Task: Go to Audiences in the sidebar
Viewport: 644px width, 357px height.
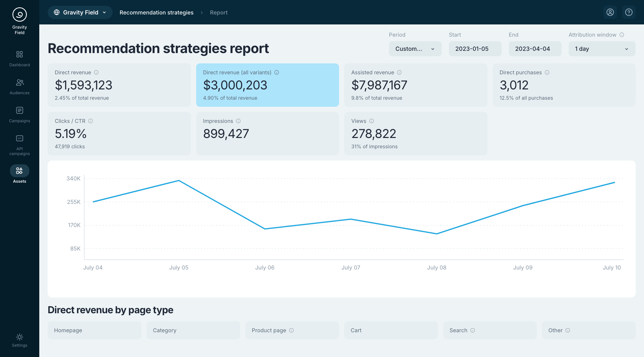Action: (x=20, y=87)
